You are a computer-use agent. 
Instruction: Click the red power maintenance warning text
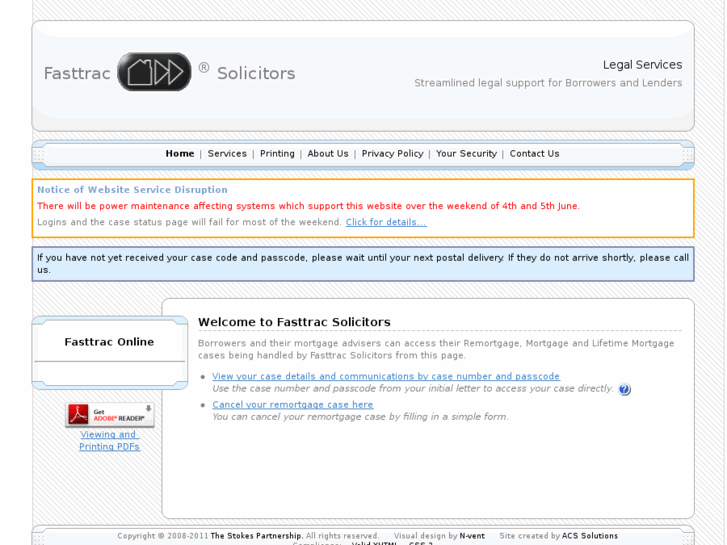click(308, 206)
